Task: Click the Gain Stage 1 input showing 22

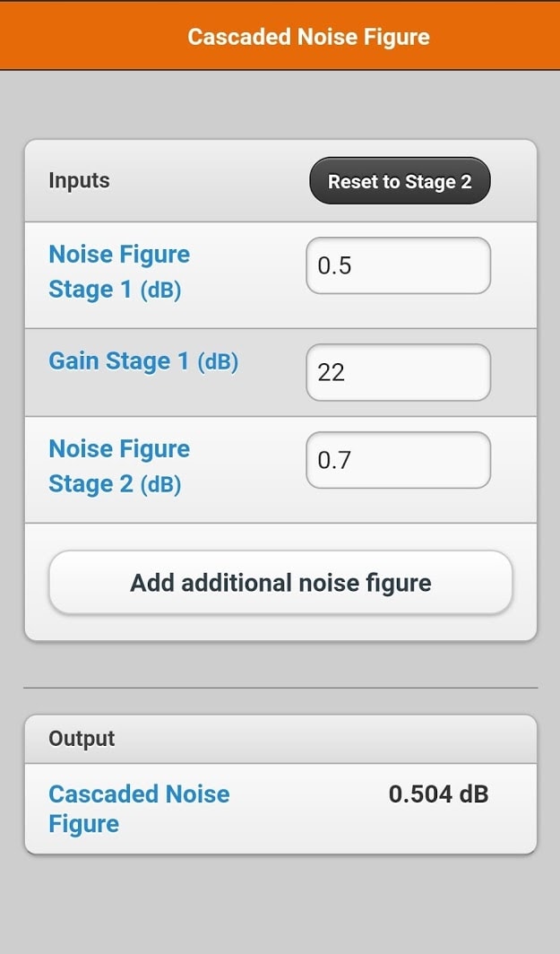Action: click(398, 372)
